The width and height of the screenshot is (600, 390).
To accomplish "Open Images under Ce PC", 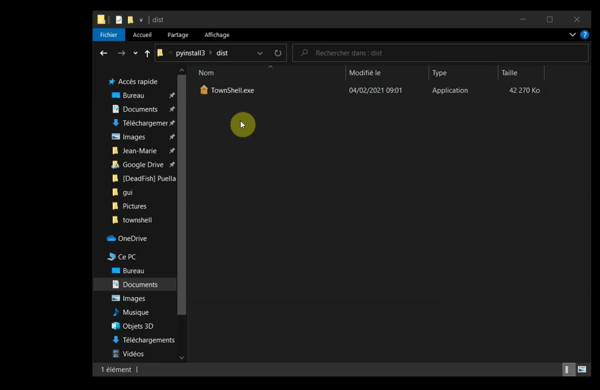I will (x=134, y=298).
